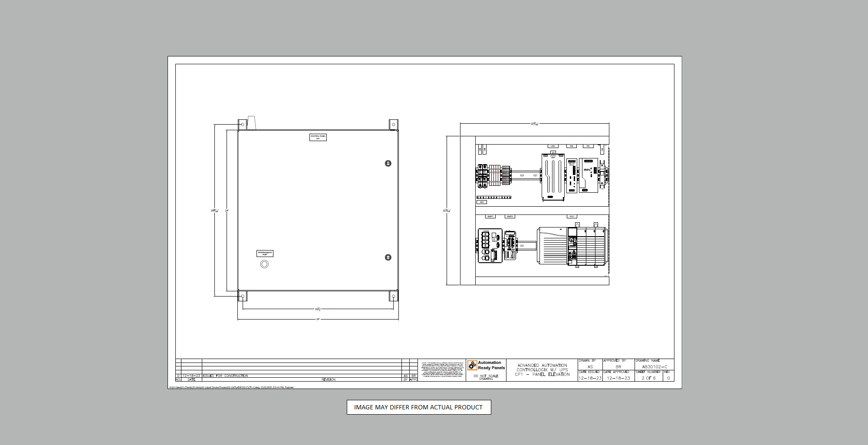
Task: Click the IMAGE MAY DIFFER FROM ACTUAL PRODUCT notice
Action: [x=418, y=407]
